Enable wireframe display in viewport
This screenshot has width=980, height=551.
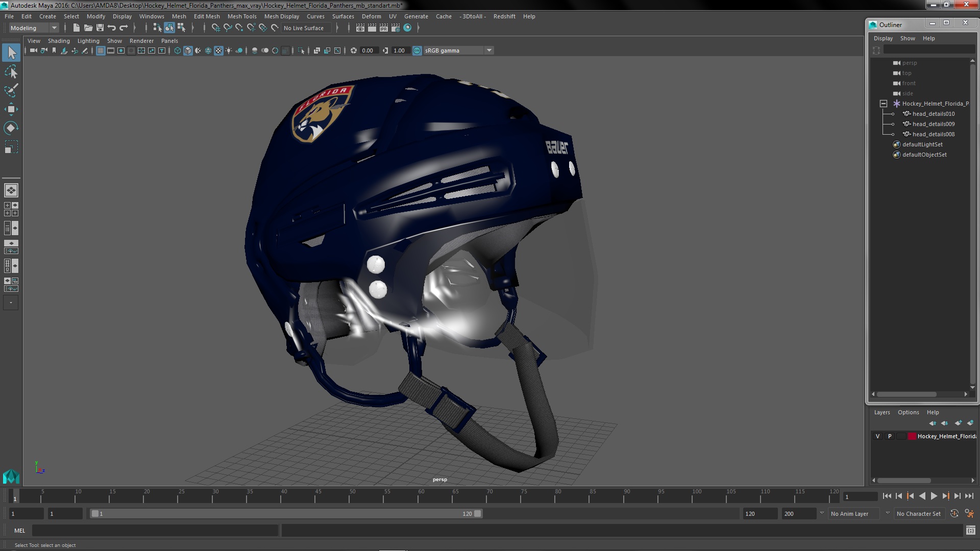coord(178,51)
